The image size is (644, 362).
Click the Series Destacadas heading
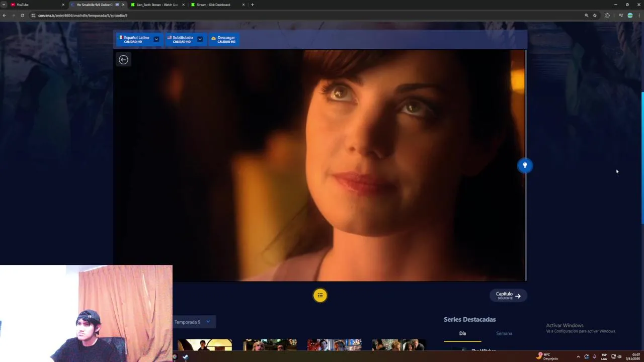pos(469,319)
